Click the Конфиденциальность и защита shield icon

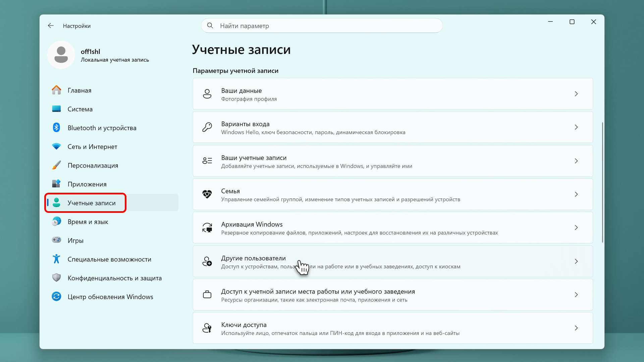(56, 278)
